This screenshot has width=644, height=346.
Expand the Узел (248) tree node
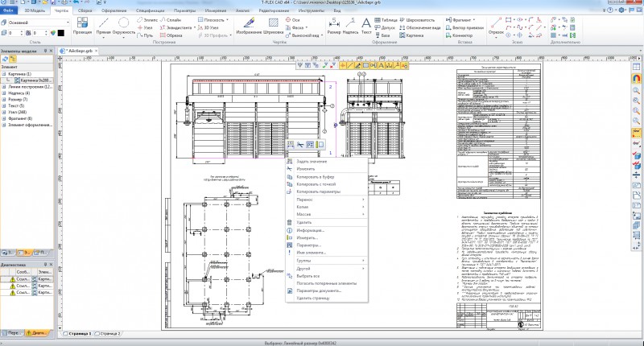click(x=3, y=112)
